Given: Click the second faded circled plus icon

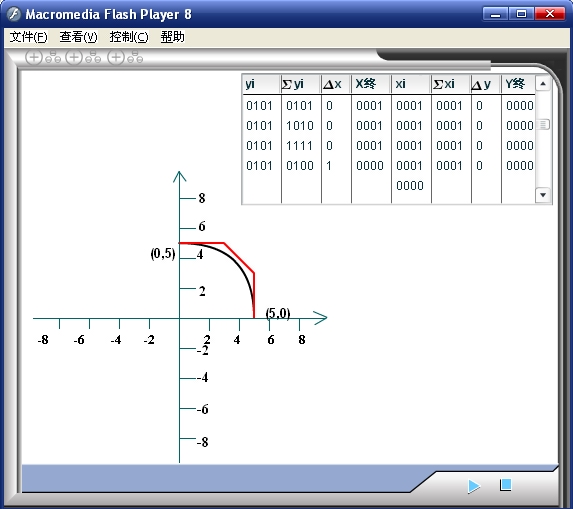Looking at the screenshot, I should pyautogui.click(x=74, y=57).
